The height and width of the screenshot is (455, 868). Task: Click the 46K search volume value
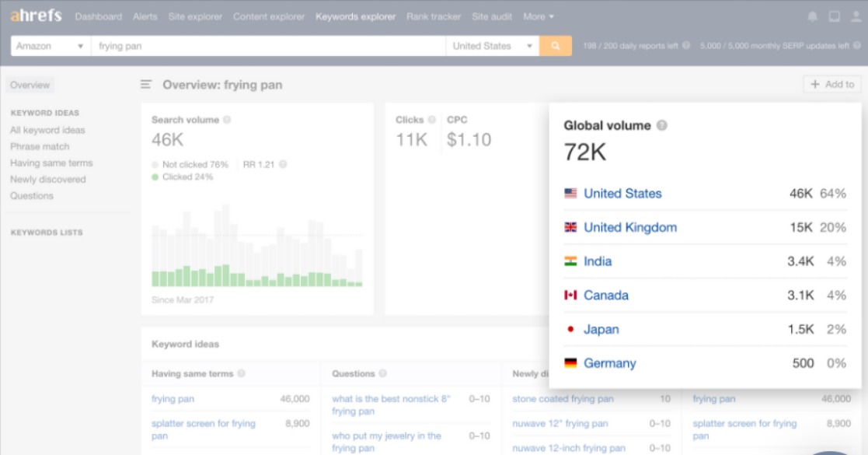click(167, 140)
